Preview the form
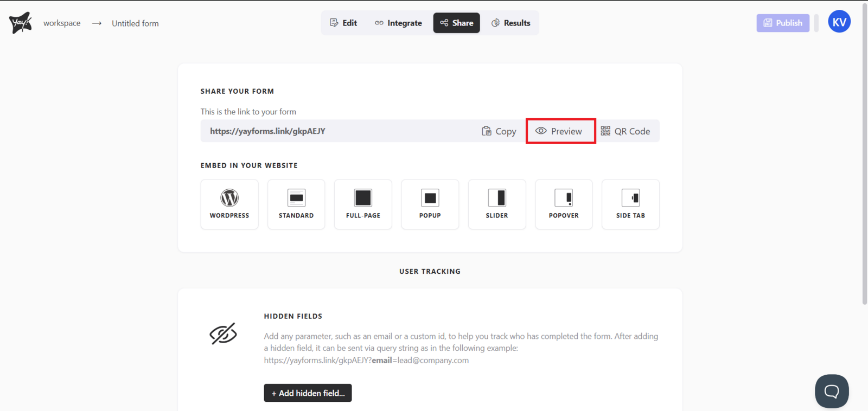Screen dimensions: 868x411 pos(559,131)
